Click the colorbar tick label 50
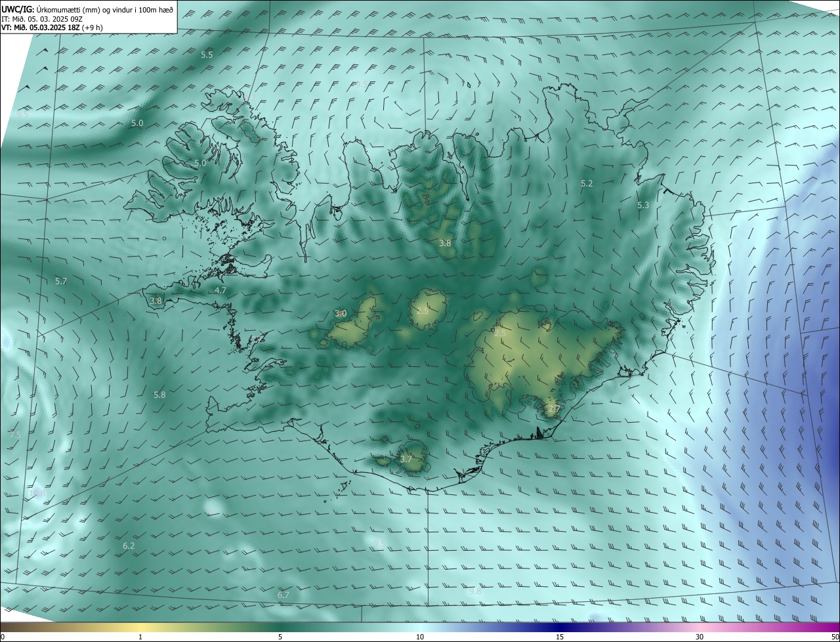The height and width of the screenshot is (642, 840). point(835,637)
